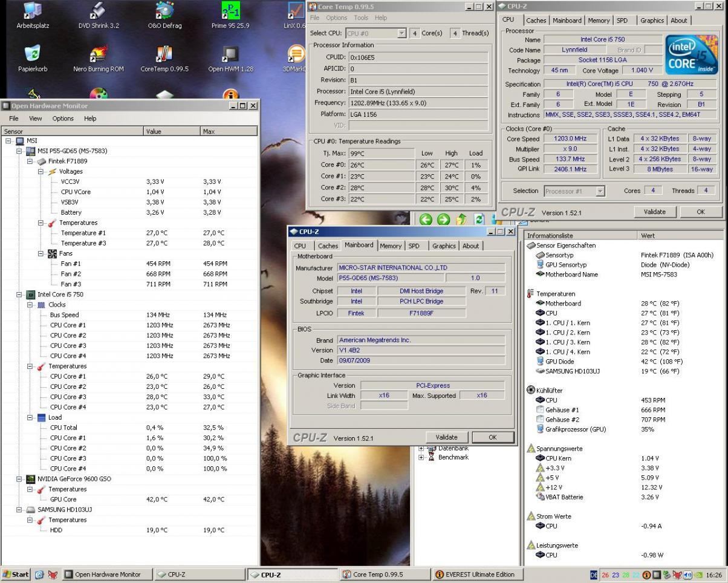Launch DVD Shrink 3.2 desktop shortcut
This screenshot has height=583, width=728.
tap(99, 16)
